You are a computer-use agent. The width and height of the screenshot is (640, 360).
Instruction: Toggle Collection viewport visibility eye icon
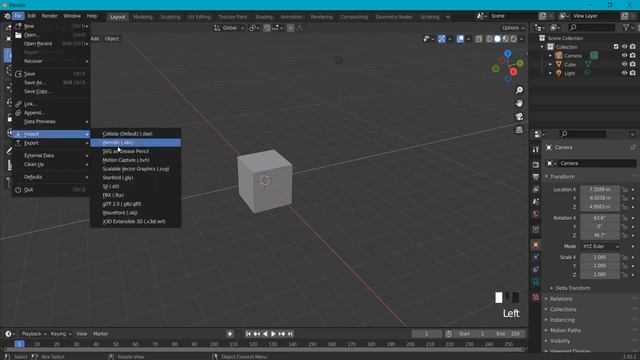coord(624,47)
